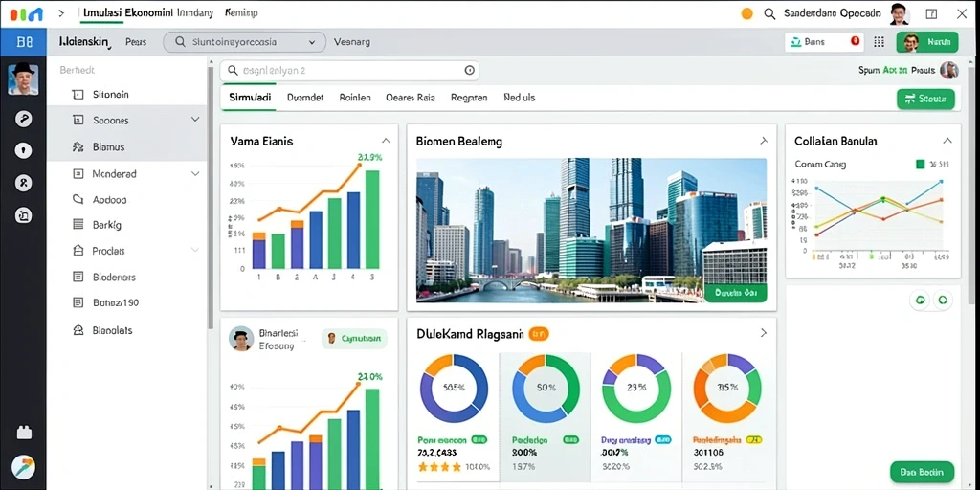The image size is (980, 490).
Task: Click the lock icon in left rail
Action: point(23,151)
